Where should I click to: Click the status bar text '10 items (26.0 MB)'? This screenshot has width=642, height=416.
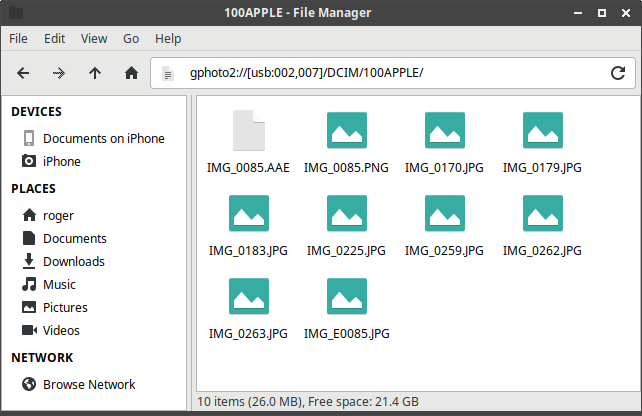(x=250, y=402)
